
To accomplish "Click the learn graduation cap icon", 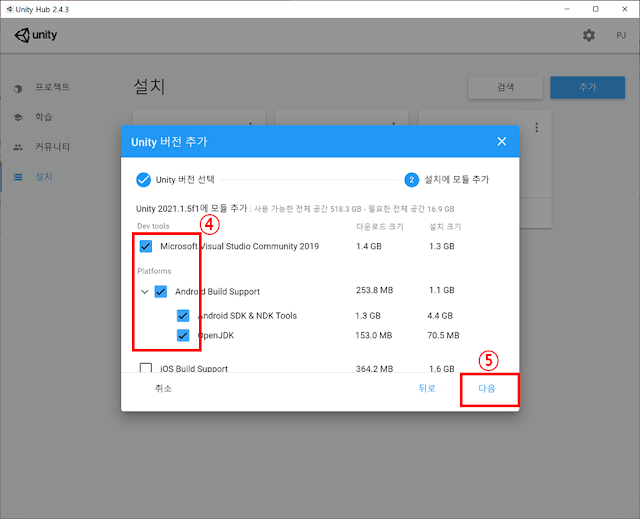I will pyautogui.click(x=18, y=118).
